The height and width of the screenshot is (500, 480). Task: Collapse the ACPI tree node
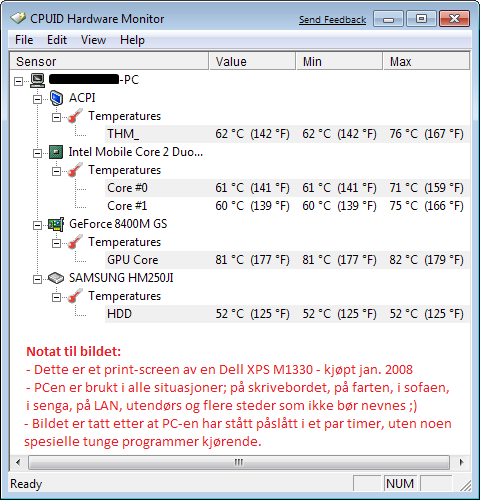[x=38, y=99]
